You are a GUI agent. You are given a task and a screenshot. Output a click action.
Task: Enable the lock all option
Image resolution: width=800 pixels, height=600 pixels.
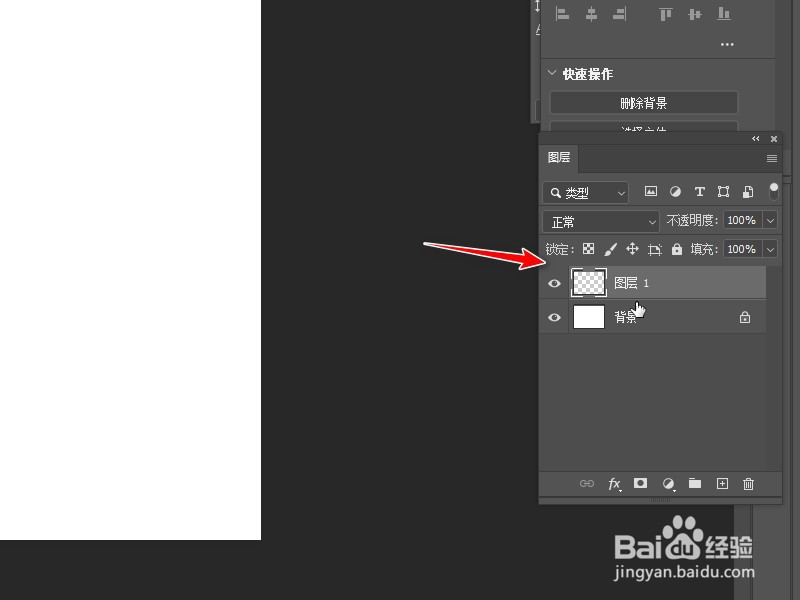pos(677,249)
